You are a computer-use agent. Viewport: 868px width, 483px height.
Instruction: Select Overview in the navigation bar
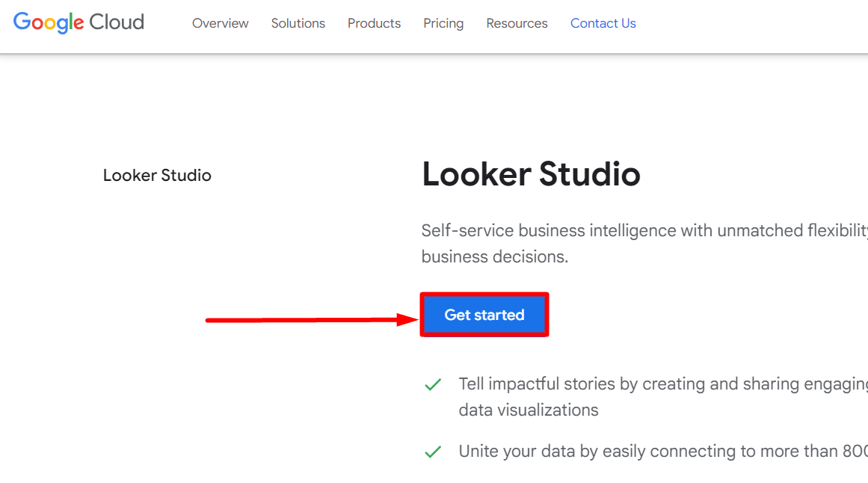click(220, 23)
